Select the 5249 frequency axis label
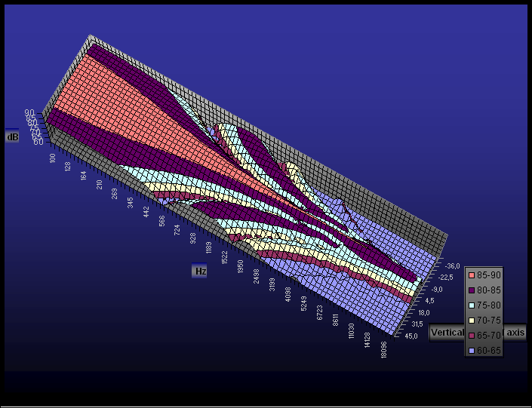The height and width of the screenshot is (408, 532). pos(303,303)
